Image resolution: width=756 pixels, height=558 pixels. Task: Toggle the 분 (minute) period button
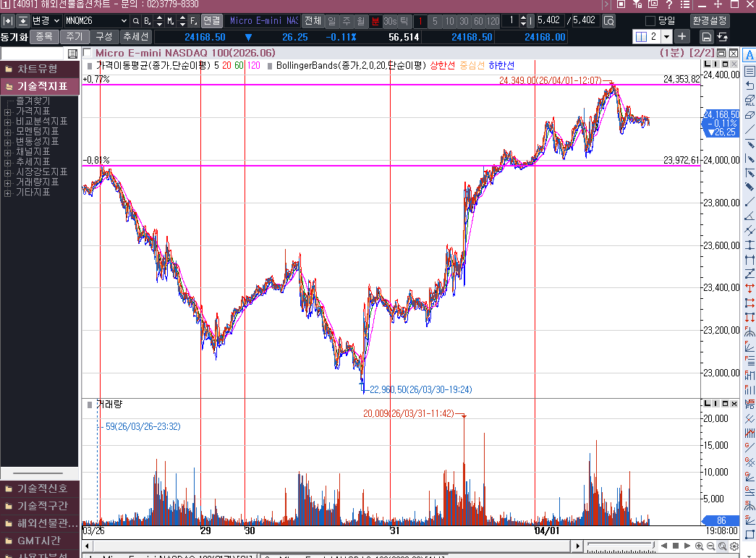pos(375,21)
